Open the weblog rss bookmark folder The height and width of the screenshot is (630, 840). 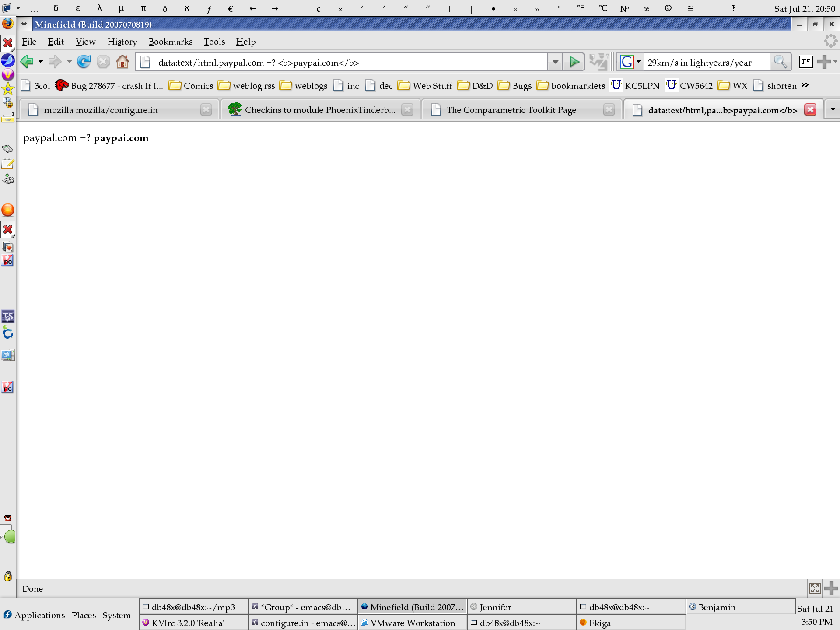(247, 85)
